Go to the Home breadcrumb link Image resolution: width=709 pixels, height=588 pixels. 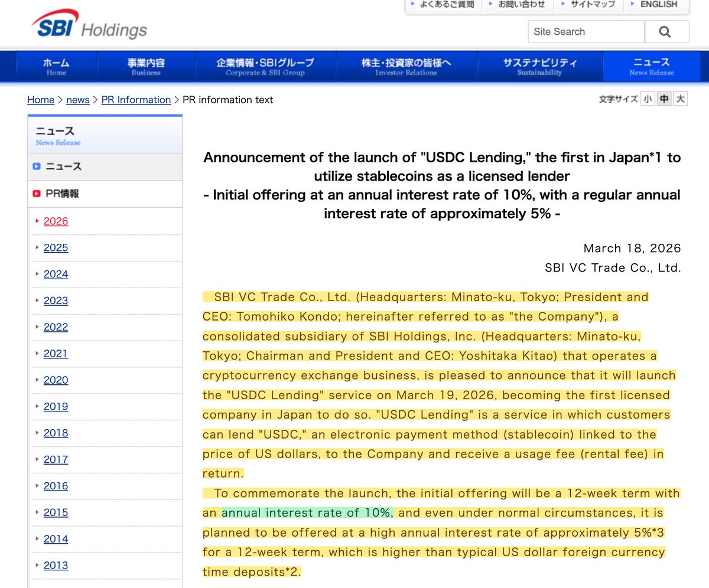pos(41,100)
